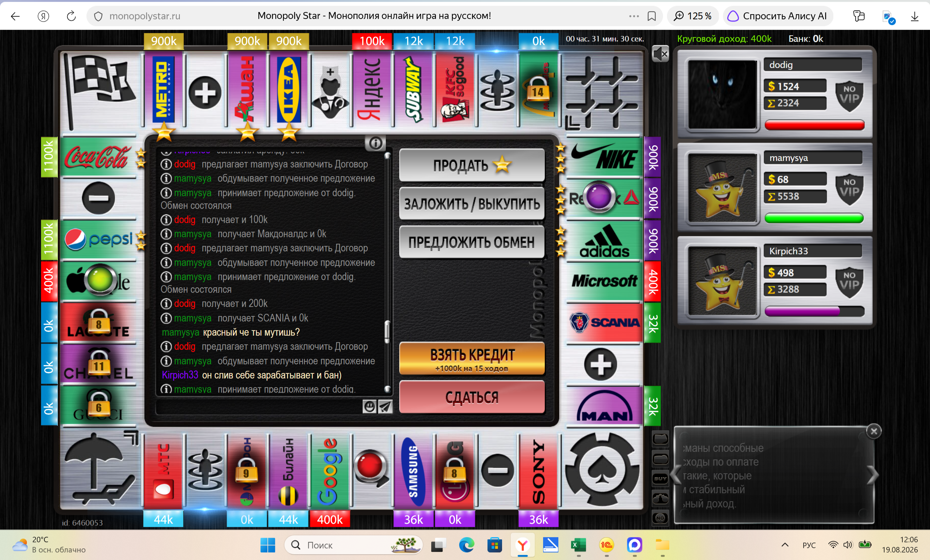
Task: Select the МТС property cell
Action: 163,471
